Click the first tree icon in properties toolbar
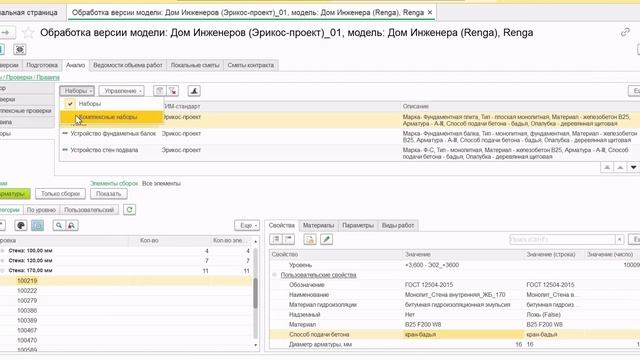This screenshot has height=360, width=640. [x=276, y=240]
